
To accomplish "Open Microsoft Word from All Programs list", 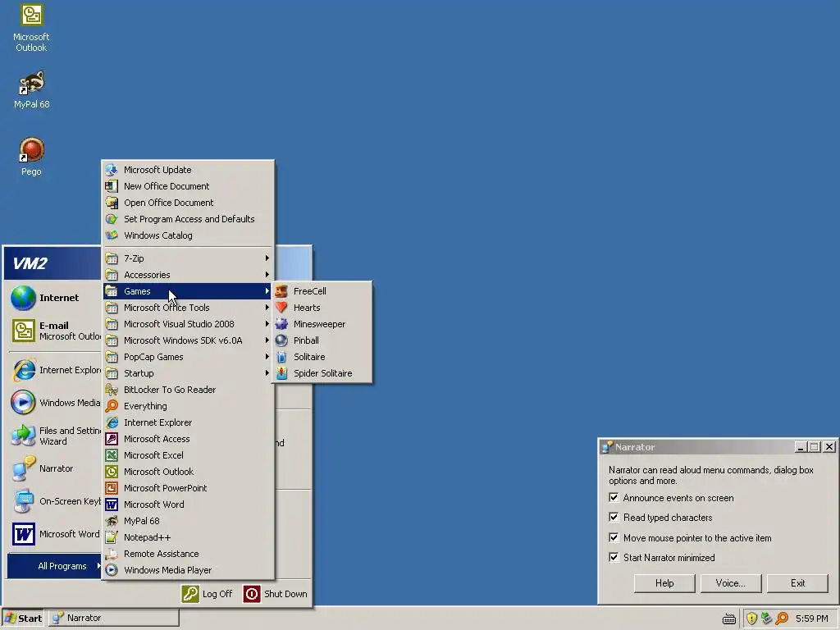I will coord(188,504).
